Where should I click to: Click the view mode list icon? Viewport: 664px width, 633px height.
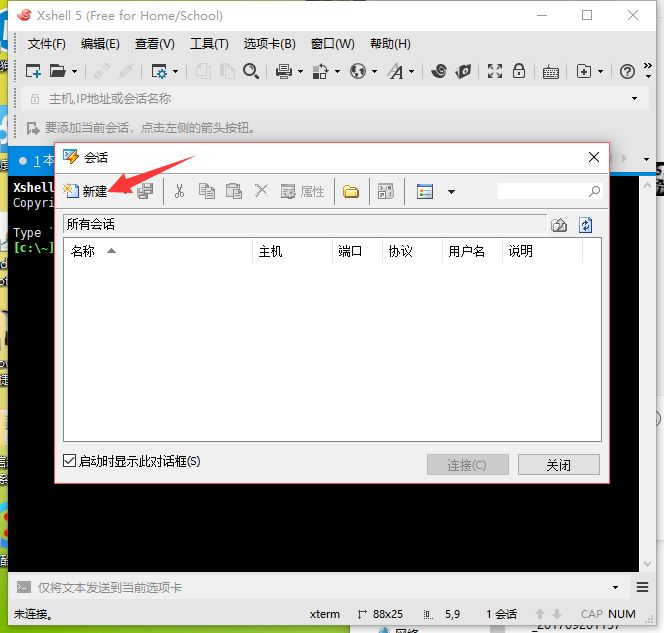tap(425, 192)
